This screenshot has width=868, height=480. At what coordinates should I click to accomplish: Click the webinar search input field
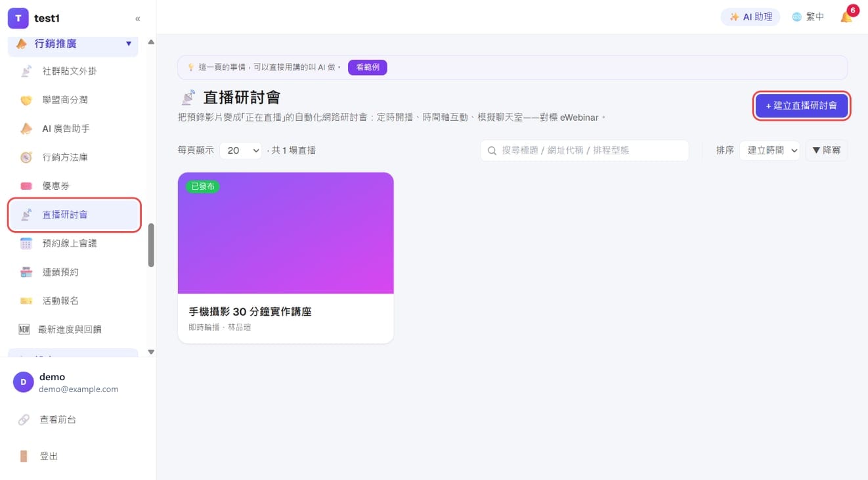(x=584, y=150)
